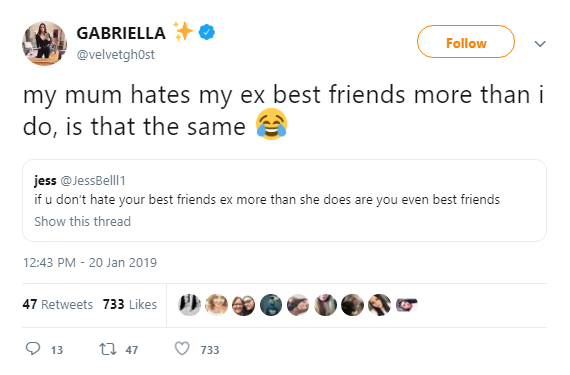The width and height of the screenshot is (570, 375).
Task: Click first liker avatar in row
Action: pos(189,305)
